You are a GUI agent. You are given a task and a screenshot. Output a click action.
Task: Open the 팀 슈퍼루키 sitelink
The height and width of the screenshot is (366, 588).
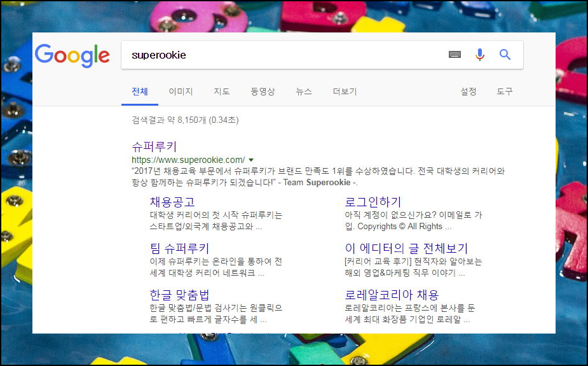[x=179, y=248]
